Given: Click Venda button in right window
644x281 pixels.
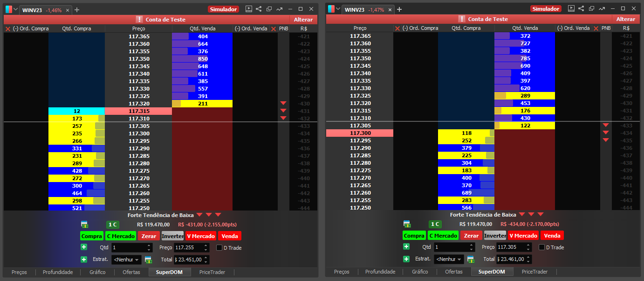Looking at the screenshot, I should [x=552, y=236].
